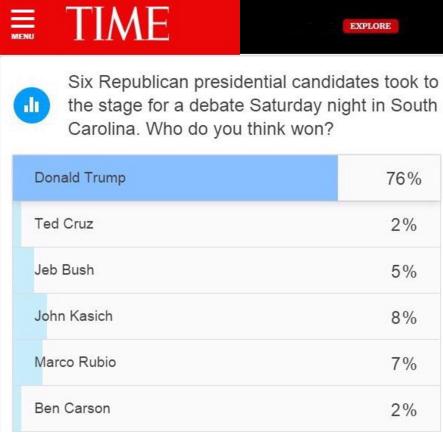Image resolution: width=443 pixels, height=433 pixels.
Task: Click the 7% result beside Marco Rubio
Action: point(404,363)
